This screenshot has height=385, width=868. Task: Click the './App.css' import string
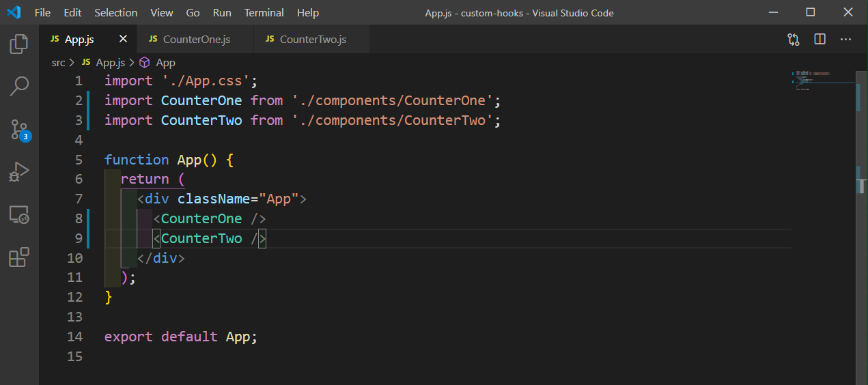click(x=206, y=81)
